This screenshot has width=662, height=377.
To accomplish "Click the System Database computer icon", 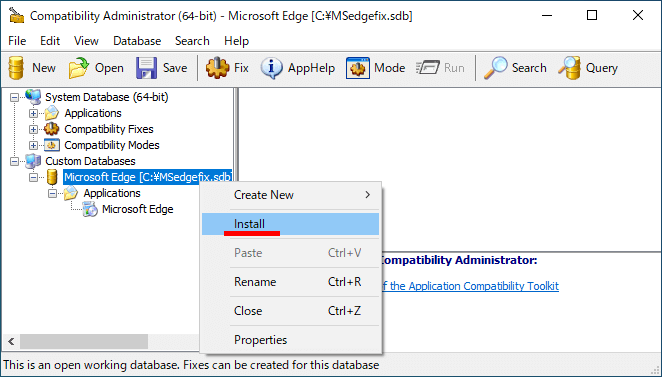I will [33, 97].
